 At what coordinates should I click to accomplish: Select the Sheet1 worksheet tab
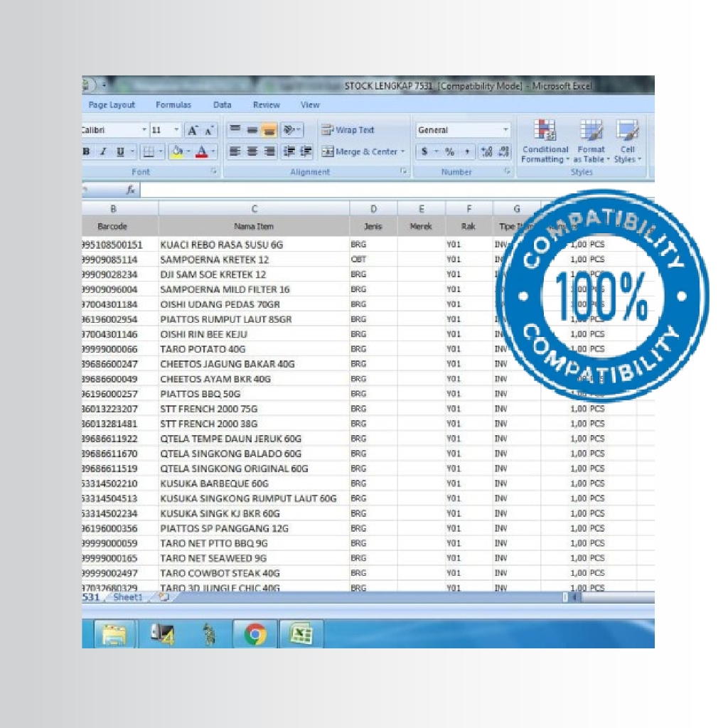click(128, 597)
